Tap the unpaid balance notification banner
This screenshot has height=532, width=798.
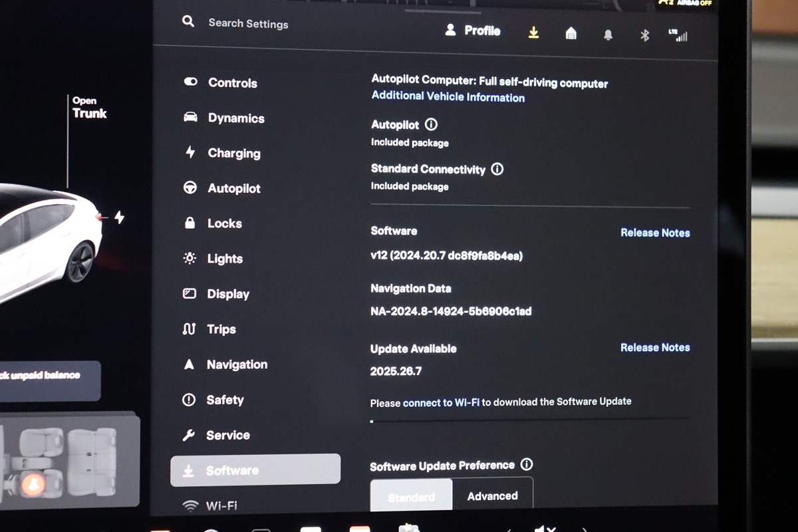[50, 380]
